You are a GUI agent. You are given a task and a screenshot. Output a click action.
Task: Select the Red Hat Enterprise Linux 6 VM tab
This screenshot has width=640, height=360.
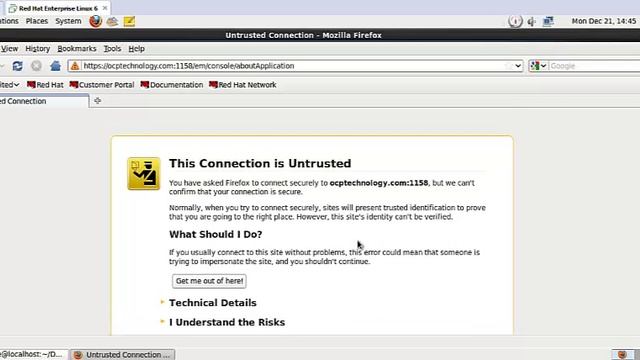click(x=58, y=8)
